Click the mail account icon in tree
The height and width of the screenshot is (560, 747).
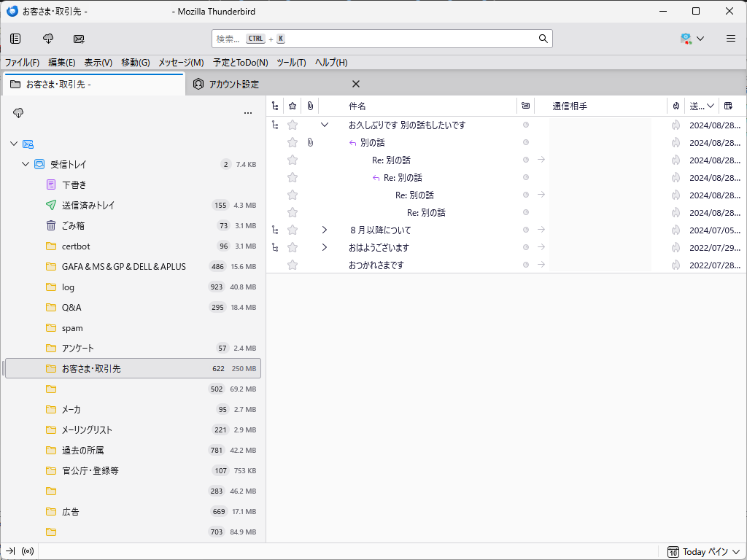(x=28, y=144)
